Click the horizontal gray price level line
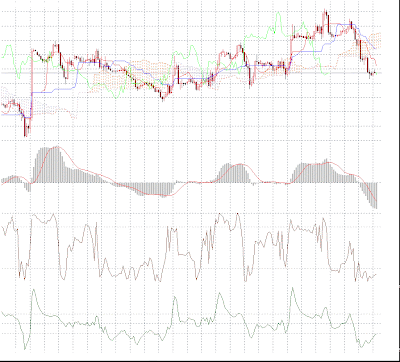Viewport: 400px width, 362px height. tap(191, 73)
